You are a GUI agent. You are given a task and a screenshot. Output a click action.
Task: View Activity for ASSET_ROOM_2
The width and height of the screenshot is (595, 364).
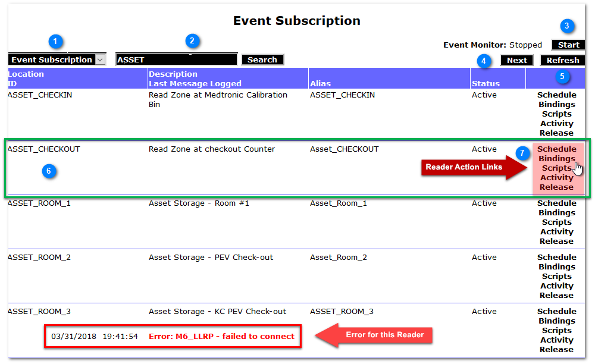coord(557,286)
